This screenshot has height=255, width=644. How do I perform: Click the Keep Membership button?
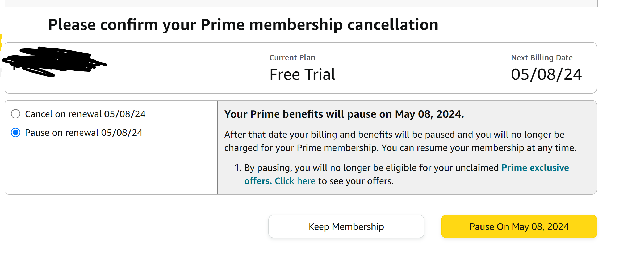pyautogui.click(x=346, y=227)
